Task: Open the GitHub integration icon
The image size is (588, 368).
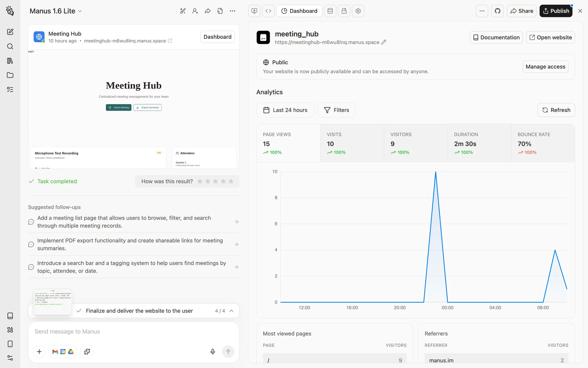Action: click(497, 11)
